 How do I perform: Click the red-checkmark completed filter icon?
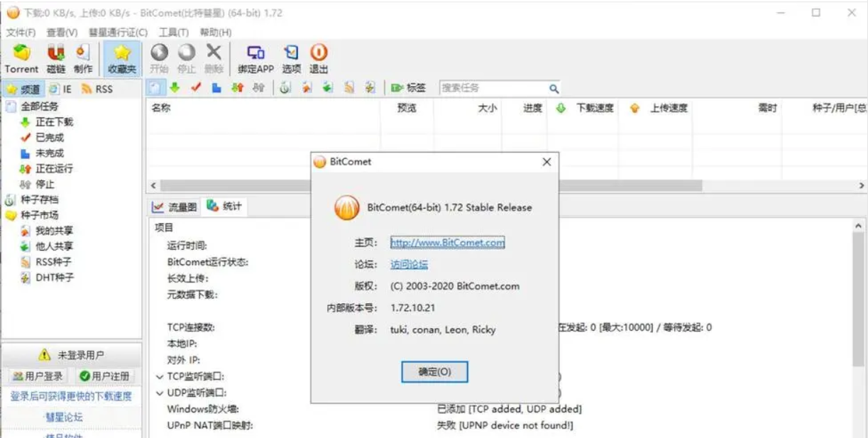(196, 87)
